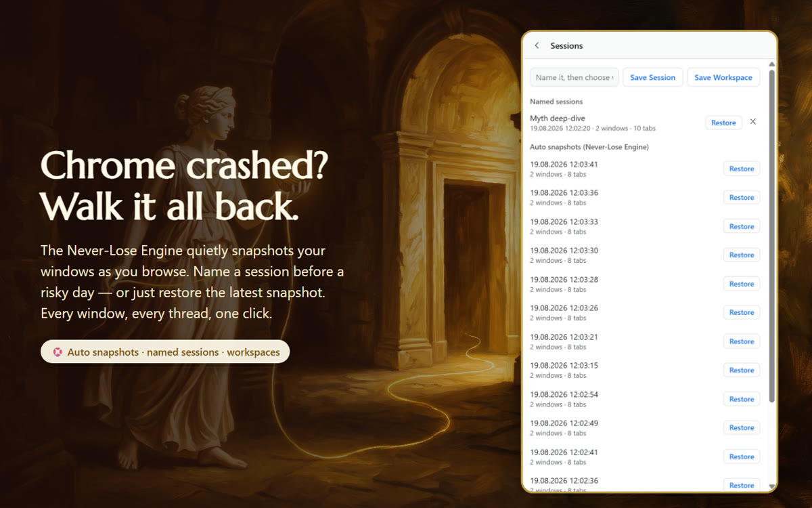Click the red icon in the feature pill
Screen dimensions: 812x508
(58, 352)
